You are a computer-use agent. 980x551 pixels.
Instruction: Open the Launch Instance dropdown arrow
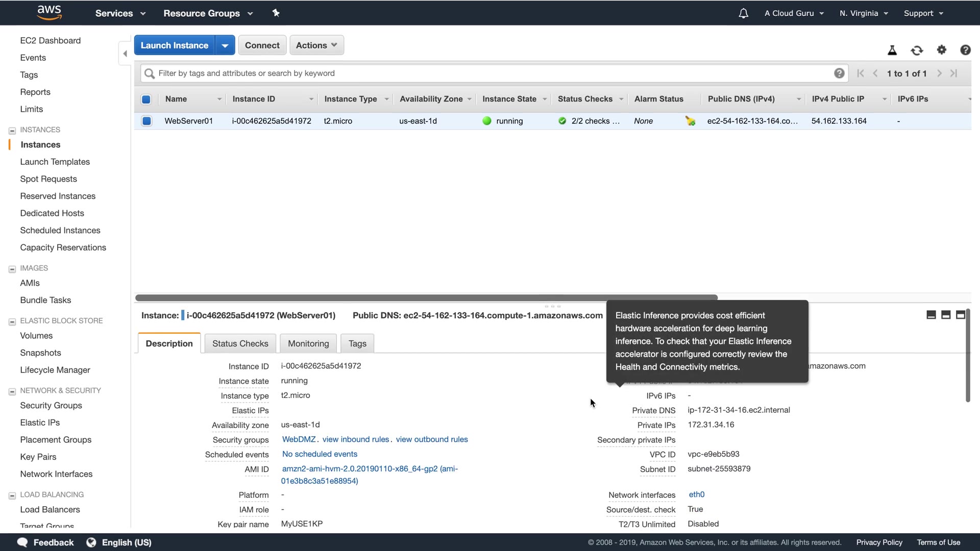coord(225,45)
